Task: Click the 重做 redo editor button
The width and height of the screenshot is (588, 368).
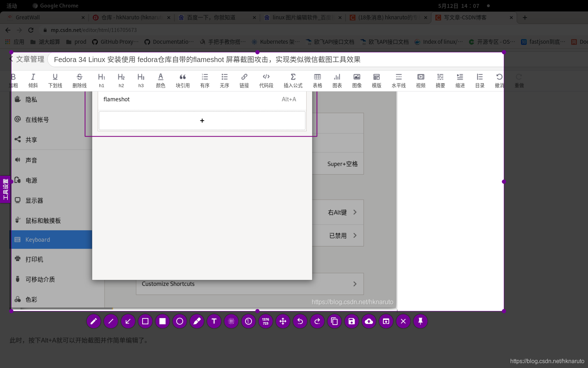Action: point(519,81)
